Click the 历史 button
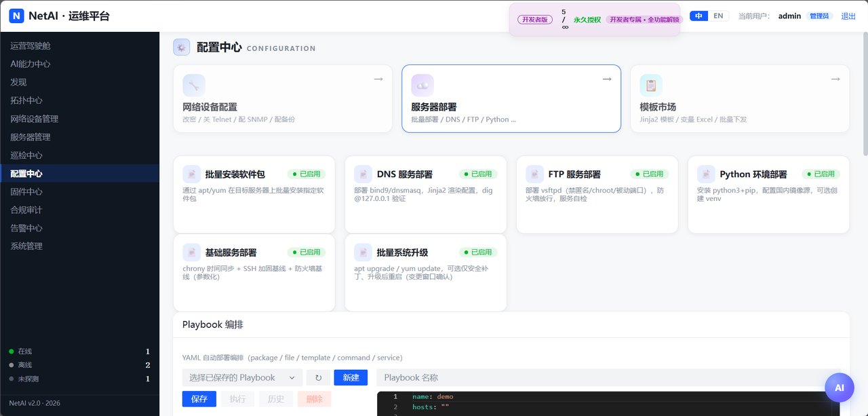The height and width of the screenshot is (416, 868). 276,399
